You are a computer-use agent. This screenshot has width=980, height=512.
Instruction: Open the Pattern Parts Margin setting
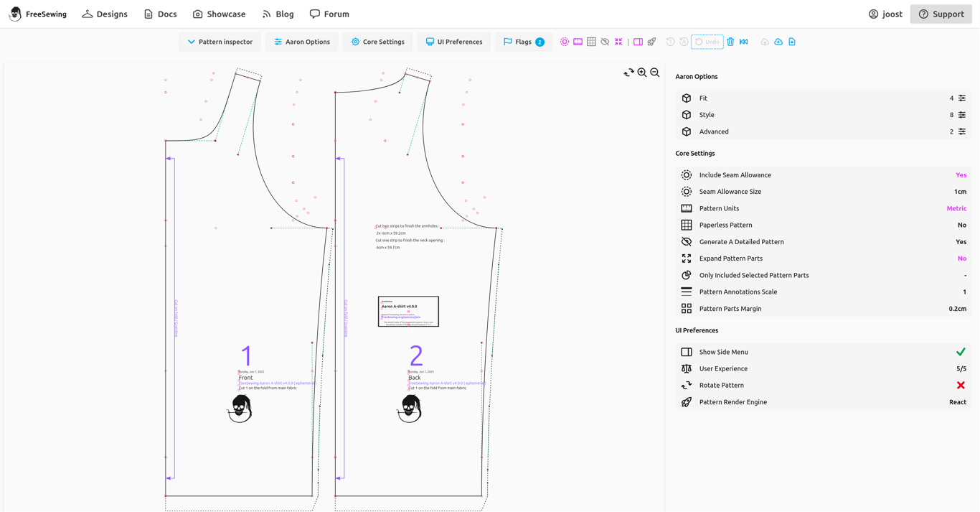point(824,309)
